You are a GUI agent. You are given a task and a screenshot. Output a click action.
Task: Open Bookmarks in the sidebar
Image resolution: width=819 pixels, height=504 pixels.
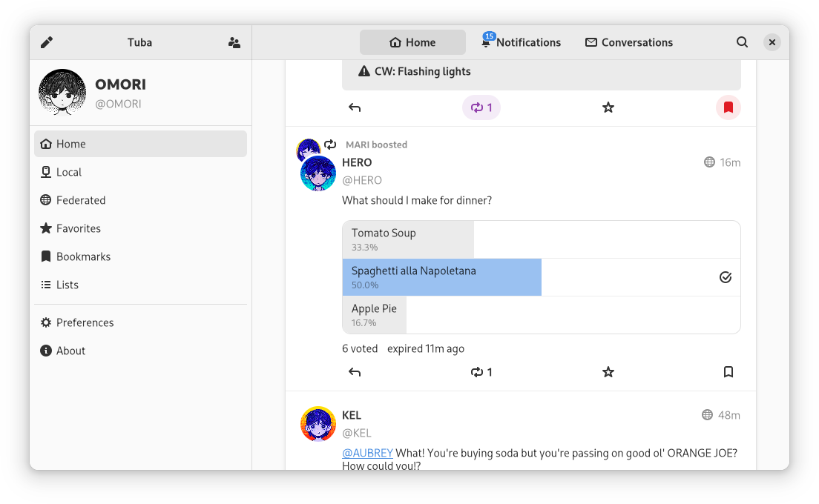click(x=140, y=256)
